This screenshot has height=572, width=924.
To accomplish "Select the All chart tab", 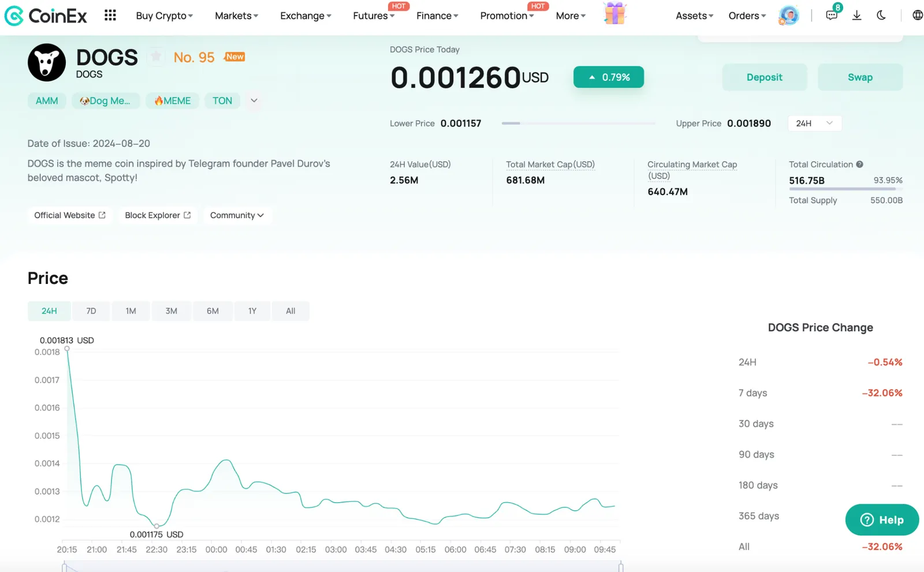I will point(290,311).
